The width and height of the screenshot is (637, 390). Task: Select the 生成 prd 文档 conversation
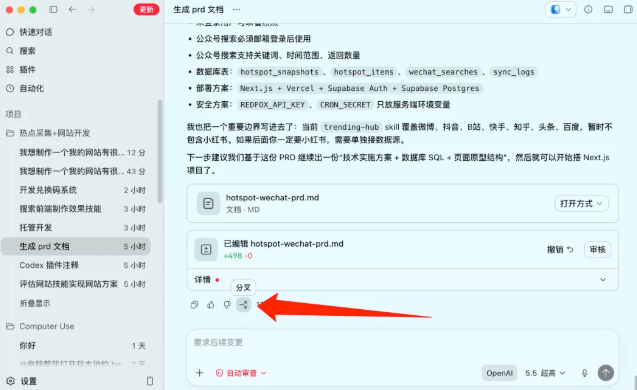coord(76,246)
